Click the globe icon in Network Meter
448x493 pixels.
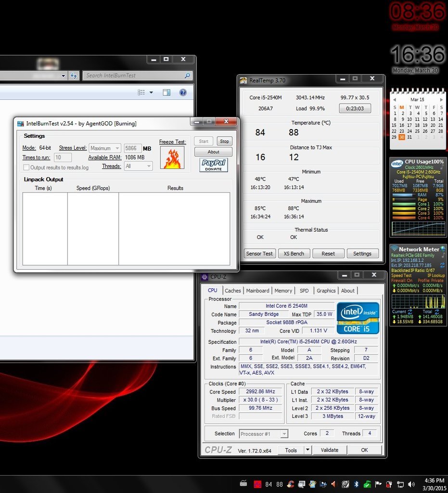(443, 249)
